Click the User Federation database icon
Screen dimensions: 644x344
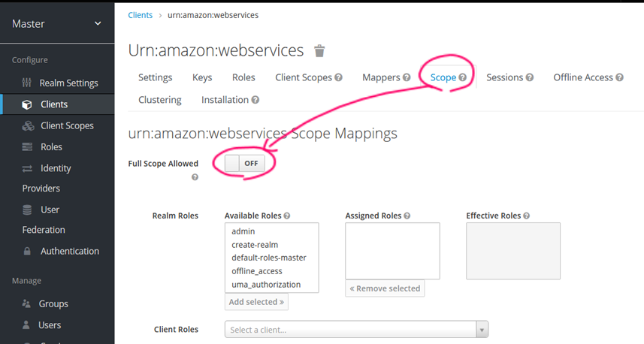[27, 210]
